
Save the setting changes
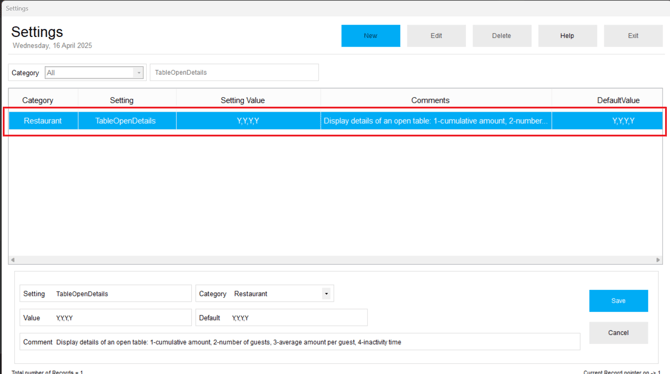618,301
